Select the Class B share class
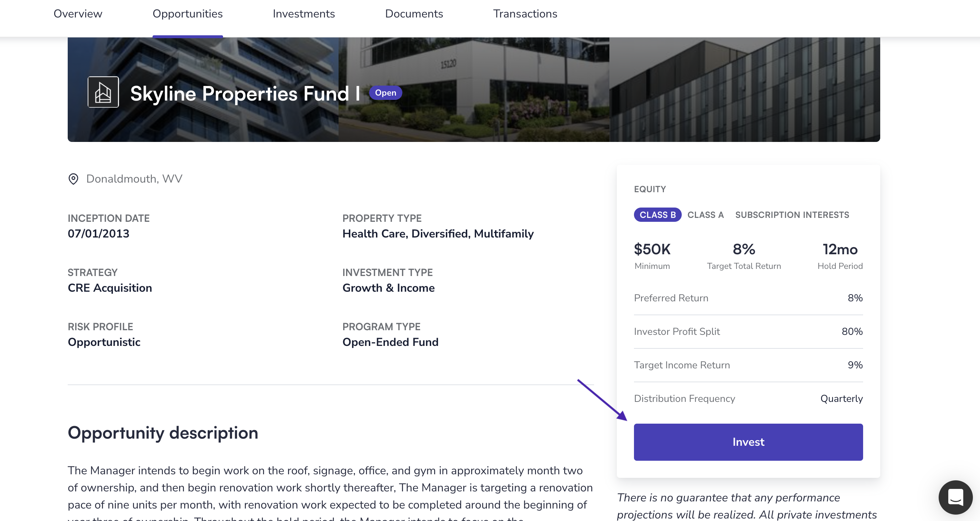This screenshot has width=980, height=521. tap(657, 215)
